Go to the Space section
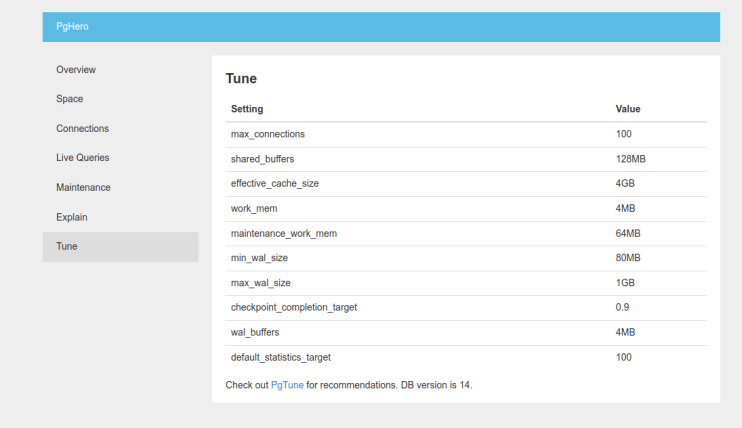Image resolution: width=742 pixels, height=428 pixels. click(70, 99)
